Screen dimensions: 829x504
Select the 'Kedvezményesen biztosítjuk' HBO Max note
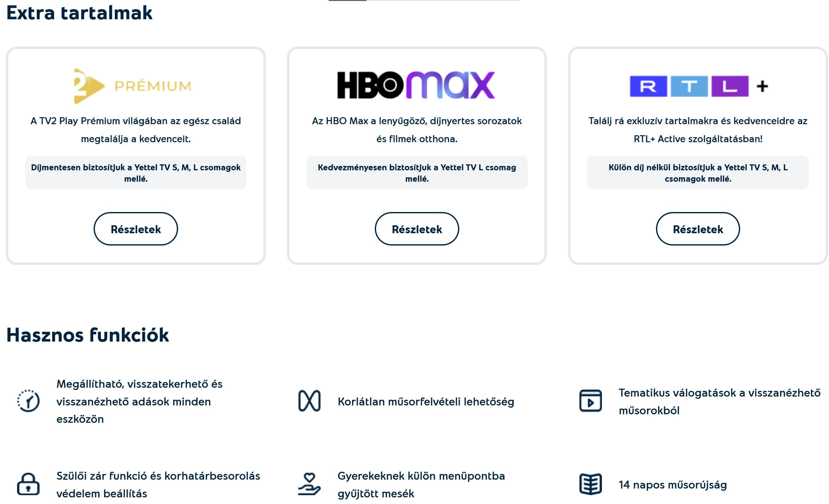coord(417,173)
